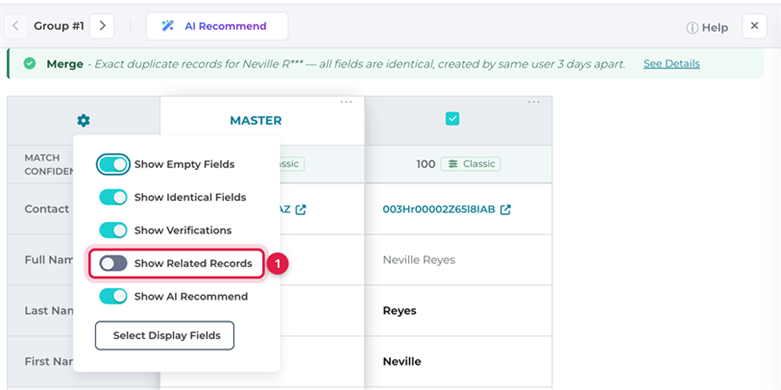Image resolution: width=781 pixels, height=390 pixels.
Task: Toggle Show Identical Fields switch
Action: pyautogui.click(x=113, y=197)
